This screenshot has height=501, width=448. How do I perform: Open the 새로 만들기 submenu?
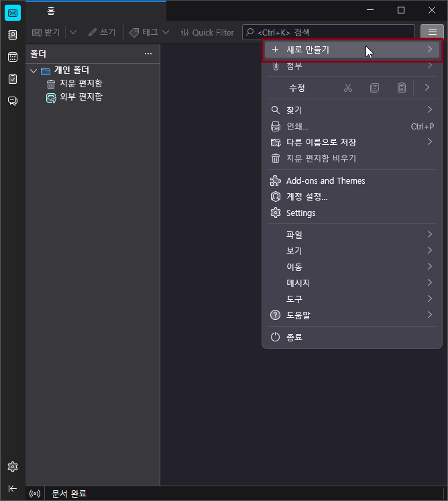(352, 50)
